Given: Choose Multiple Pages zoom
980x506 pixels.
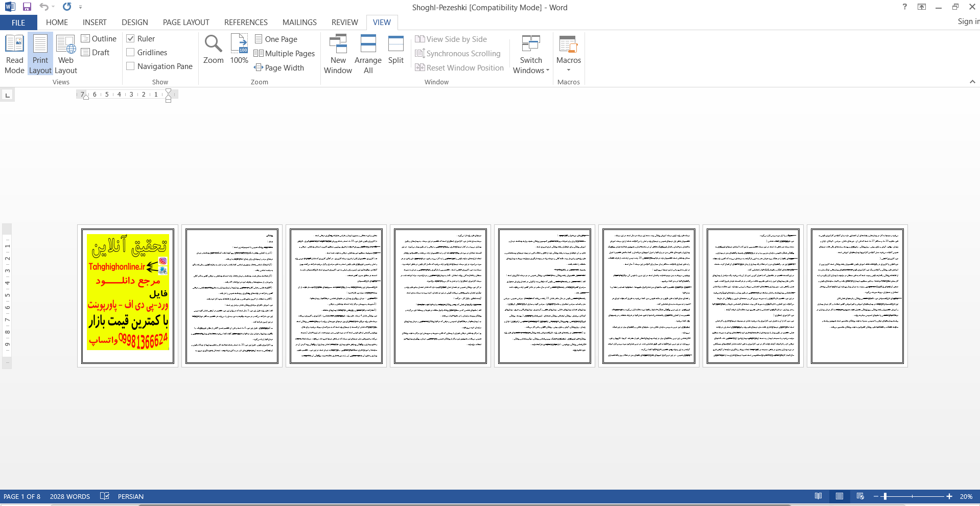Looking at the screenshot, I should coord(284,53).
